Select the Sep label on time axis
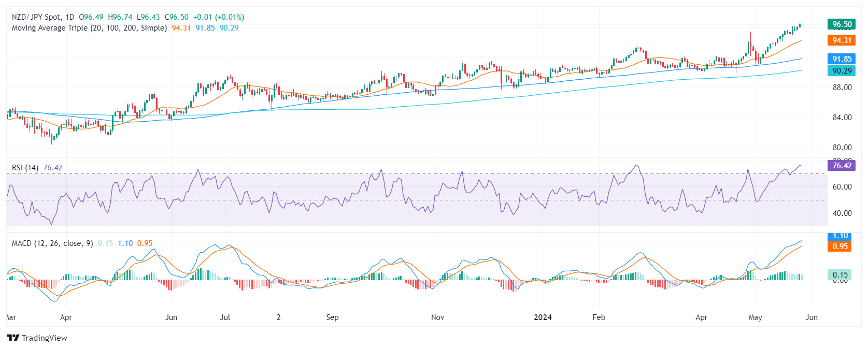The height and width of the screenshot is (349, 868). (x=332, y=317)
